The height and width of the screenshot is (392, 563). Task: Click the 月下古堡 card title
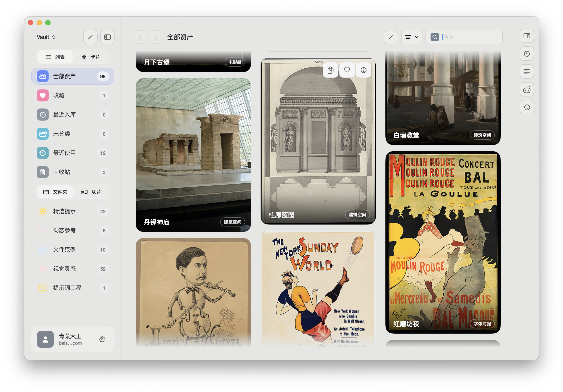[157, 62]
